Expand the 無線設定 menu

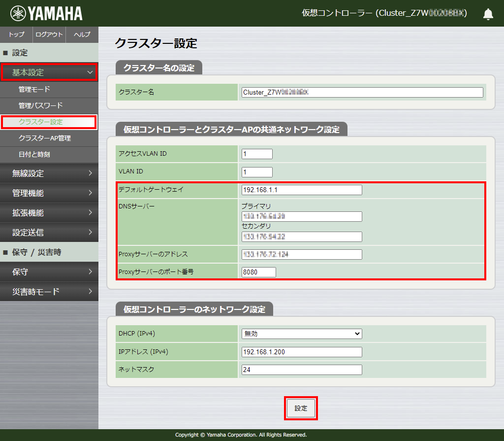(49, 173)
